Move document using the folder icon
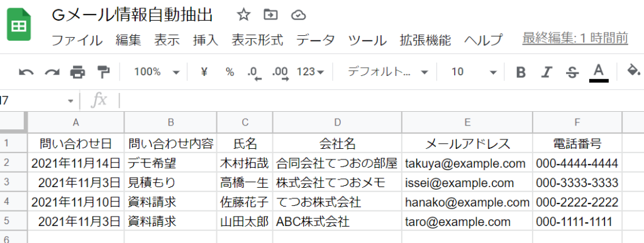This screenshot has width=644, height=243. 270,15
